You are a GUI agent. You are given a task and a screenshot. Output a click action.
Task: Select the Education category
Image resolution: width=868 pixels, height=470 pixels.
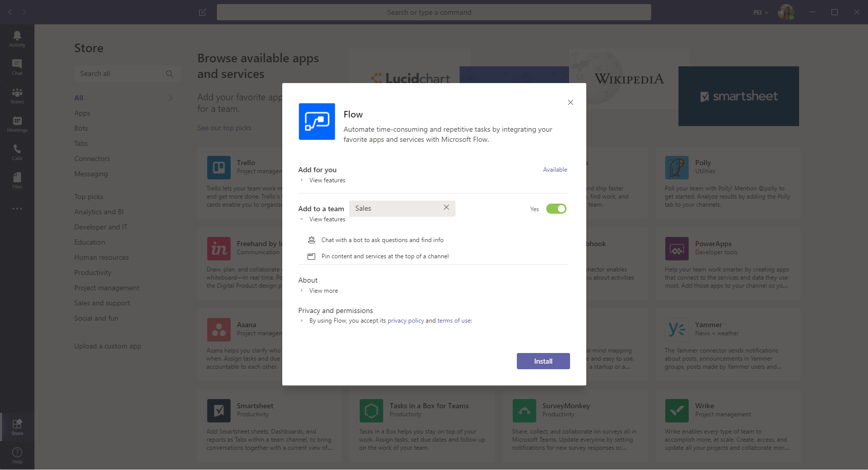90,243
